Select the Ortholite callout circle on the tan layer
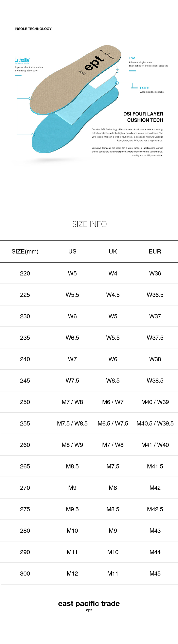This screenshot has height=644, width=178. [31, 99]
